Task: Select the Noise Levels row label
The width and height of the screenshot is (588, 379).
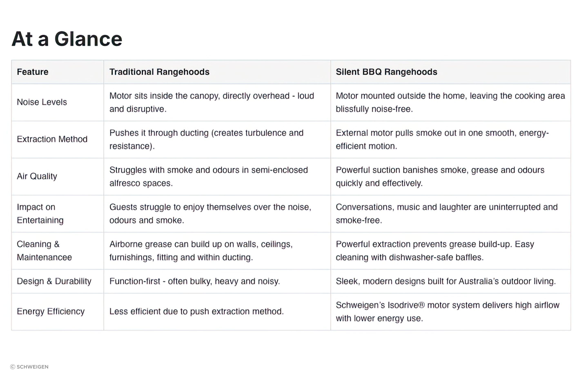Action: pyautogui.click(x=42, y=102)
